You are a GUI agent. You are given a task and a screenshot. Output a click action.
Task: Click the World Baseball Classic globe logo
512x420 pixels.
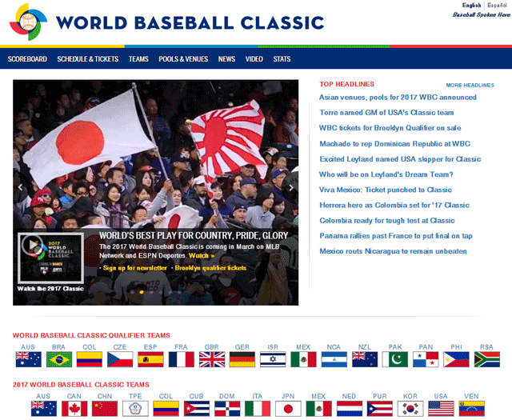click(x=28, y=22)
